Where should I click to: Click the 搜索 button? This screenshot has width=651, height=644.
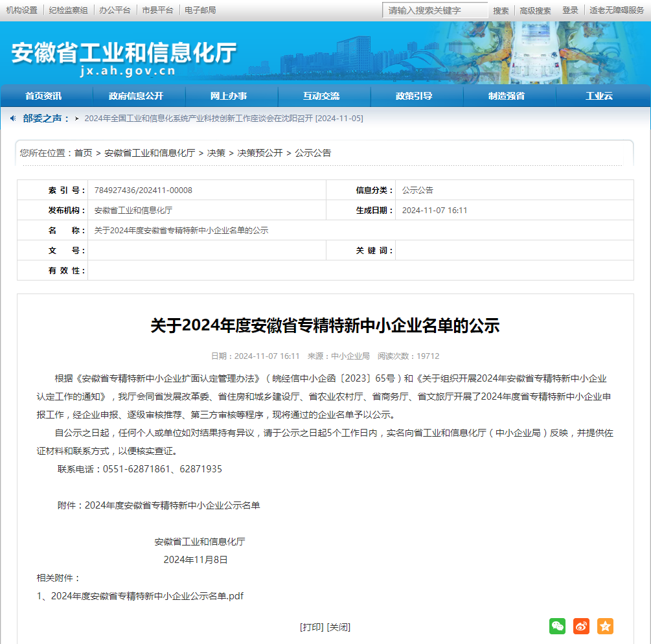point(501,10)
